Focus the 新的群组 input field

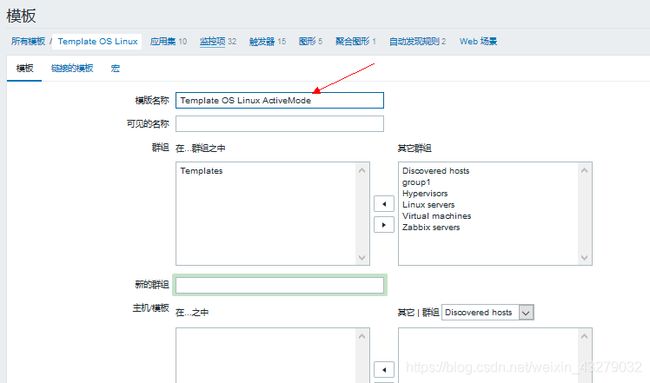point(279,285)
